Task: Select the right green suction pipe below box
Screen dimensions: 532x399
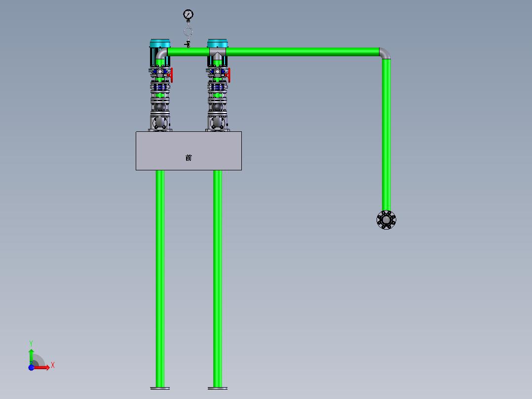Action: point(218,279)
